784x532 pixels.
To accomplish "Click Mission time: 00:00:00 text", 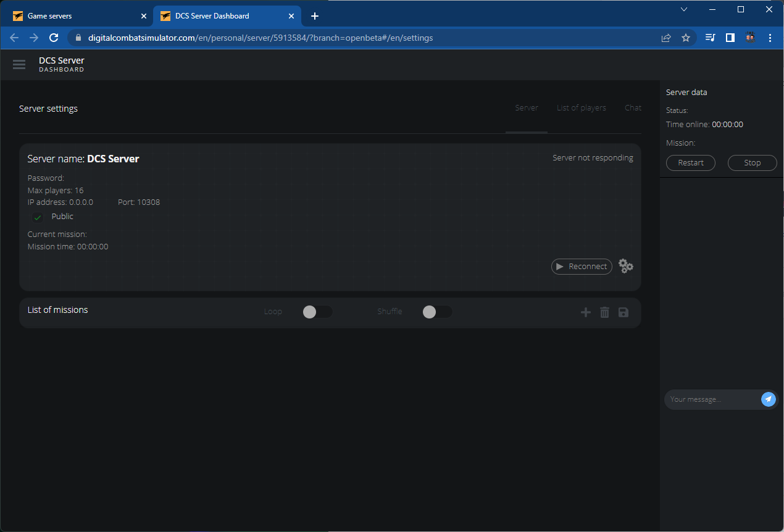I will click(x=68, y=246).
